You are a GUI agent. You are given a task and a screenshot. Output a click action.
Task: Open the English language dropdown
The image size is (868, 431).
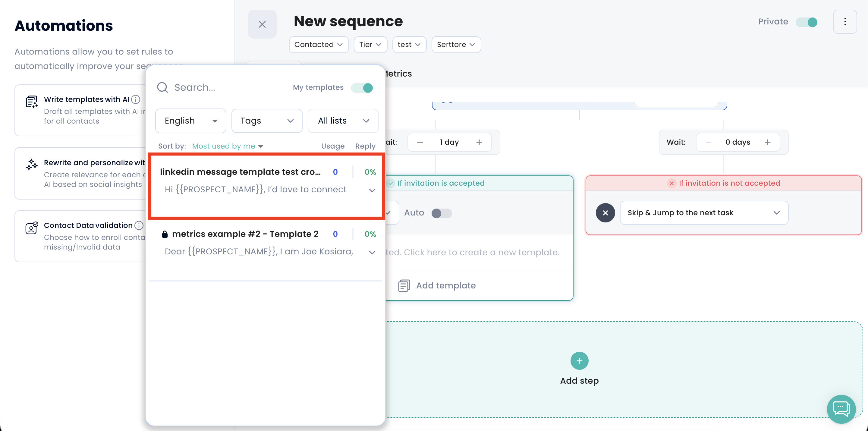(x=190, y=121)
